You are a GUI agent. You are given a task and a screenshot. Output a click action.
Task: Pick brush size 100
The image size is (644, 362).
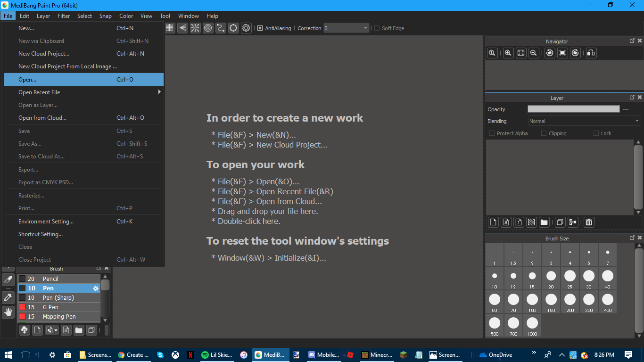click(x=532, y=302)
